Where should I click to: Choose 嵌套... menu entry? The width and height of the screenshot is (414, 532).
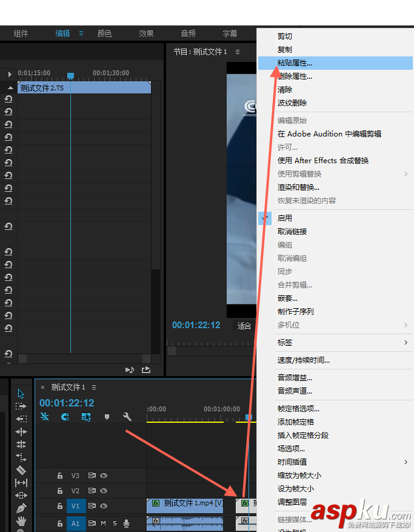click(x=335, y=298)
